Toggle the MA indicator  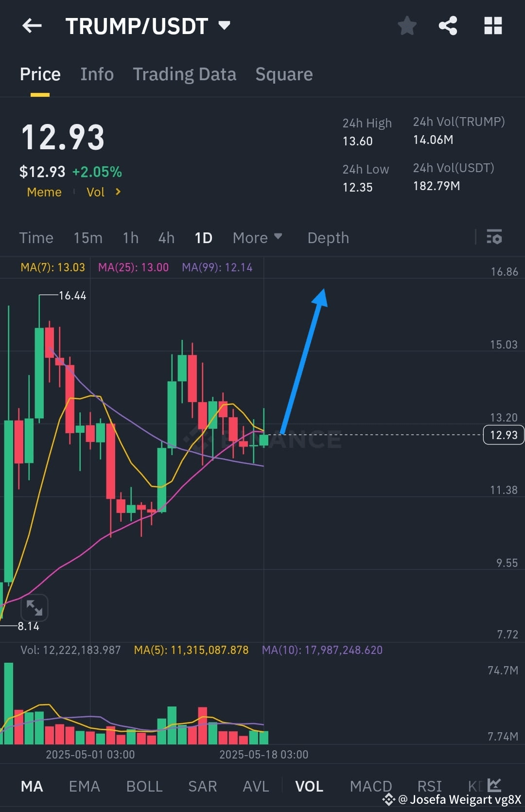(32, 786)
